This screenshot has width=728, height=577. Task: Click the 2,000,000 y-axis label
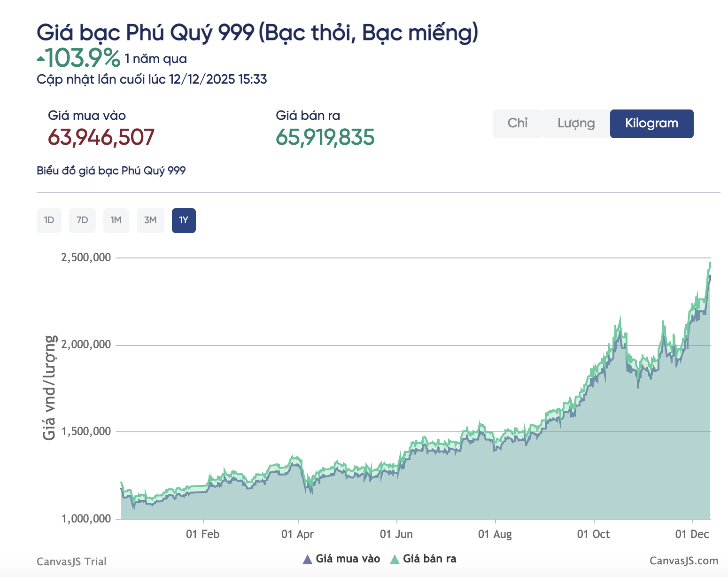[86, 344]
